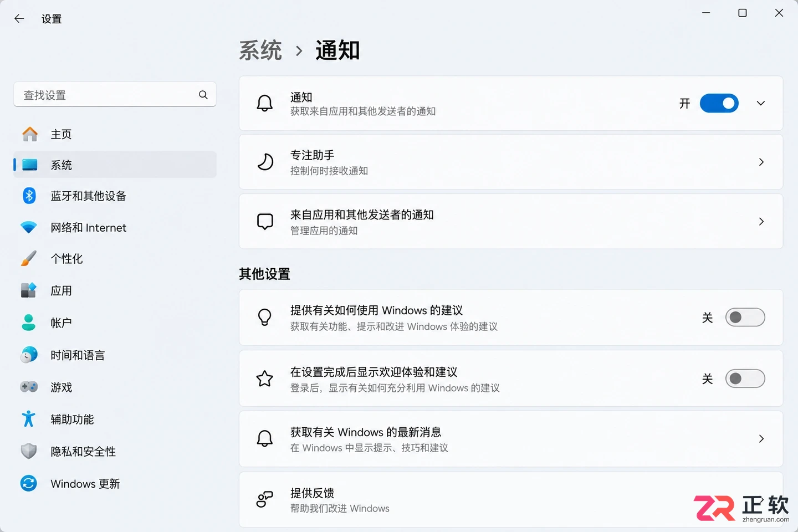Open 专注助手 via its chevron

pos(761,162)
